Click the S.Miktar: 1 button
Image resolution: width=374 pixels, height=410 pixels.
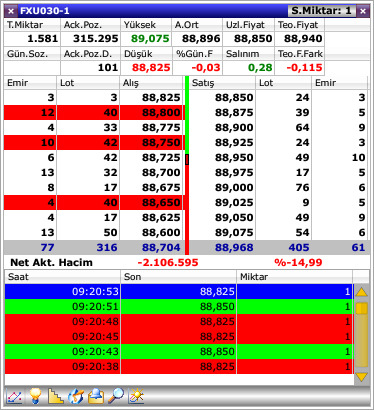click(x=321, y=11)
